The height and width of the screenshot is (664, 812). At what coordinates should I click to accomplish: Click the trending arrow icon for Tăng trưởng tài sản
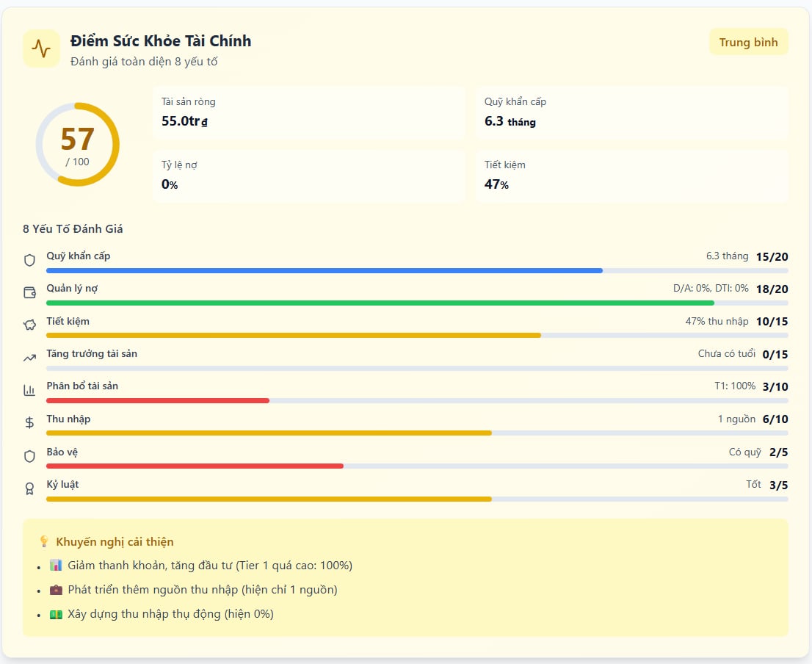(x=29, y=358)
